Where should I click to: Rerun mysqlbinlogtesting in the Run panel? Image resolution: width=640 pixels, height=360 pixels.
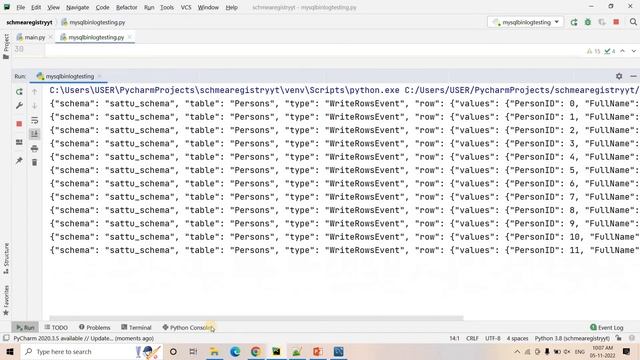coord(19,92)
